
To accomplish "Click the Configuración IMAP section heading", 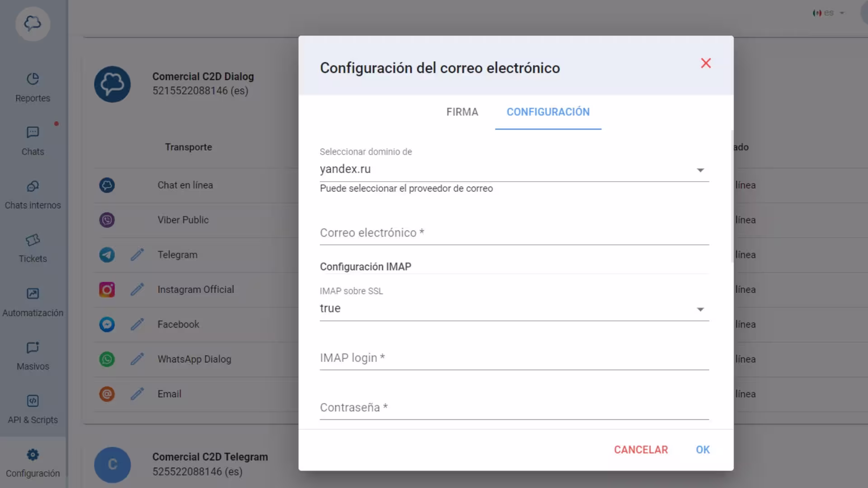I will [365, 267].
